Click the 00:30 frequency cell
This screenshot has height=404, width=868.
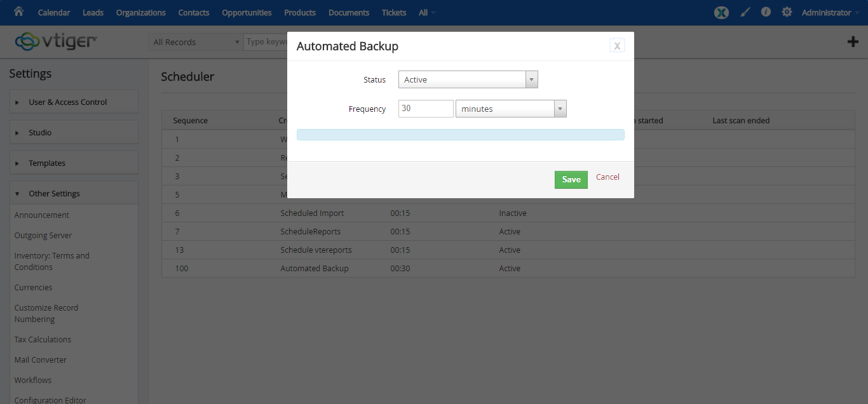click(400, 269)
